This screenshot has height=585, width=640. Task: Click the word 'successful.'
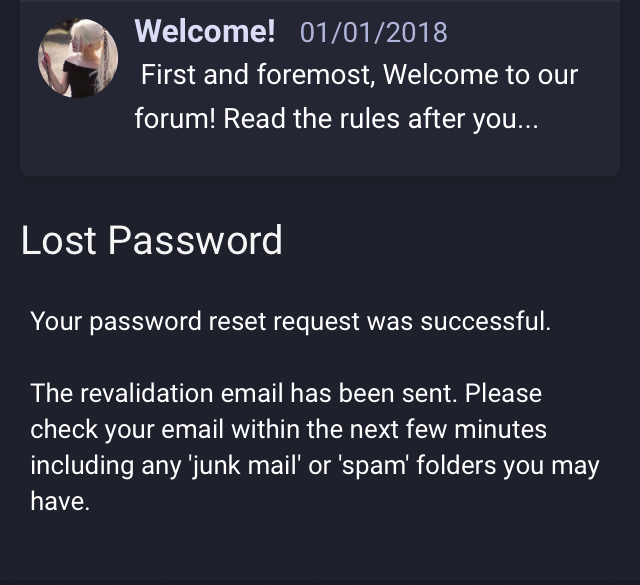[x=486, y=321]
